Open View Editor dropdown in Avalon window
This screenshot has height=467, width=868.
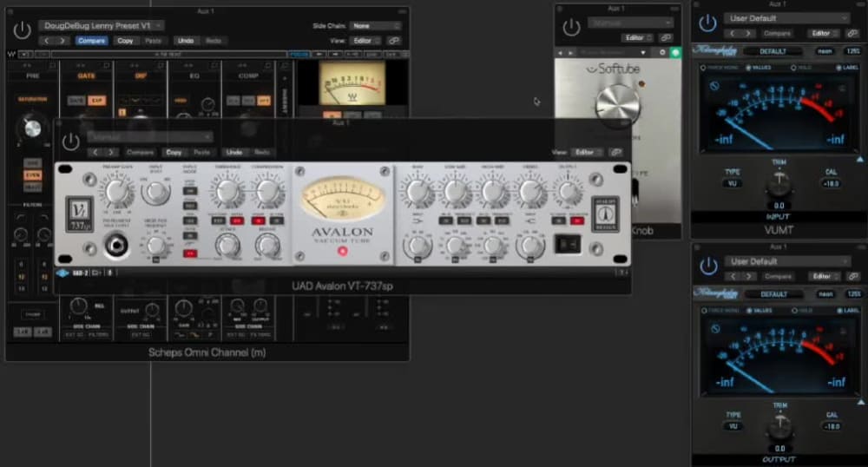(x=588, y=152)
